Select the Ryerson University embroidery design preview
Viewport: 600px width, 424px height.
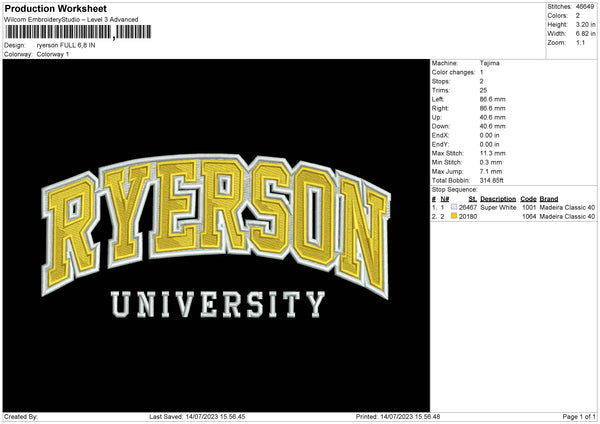pyautogui.click(x=216, y=235)
